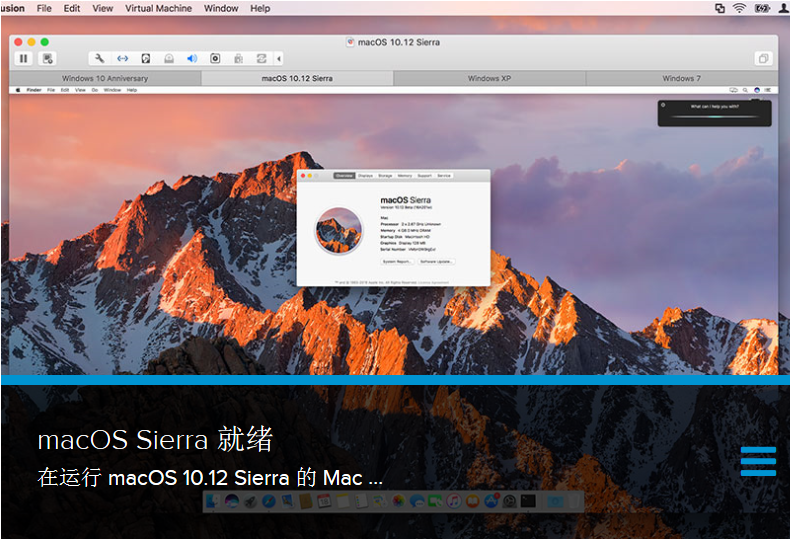Click the single window view button

(763, 59)
